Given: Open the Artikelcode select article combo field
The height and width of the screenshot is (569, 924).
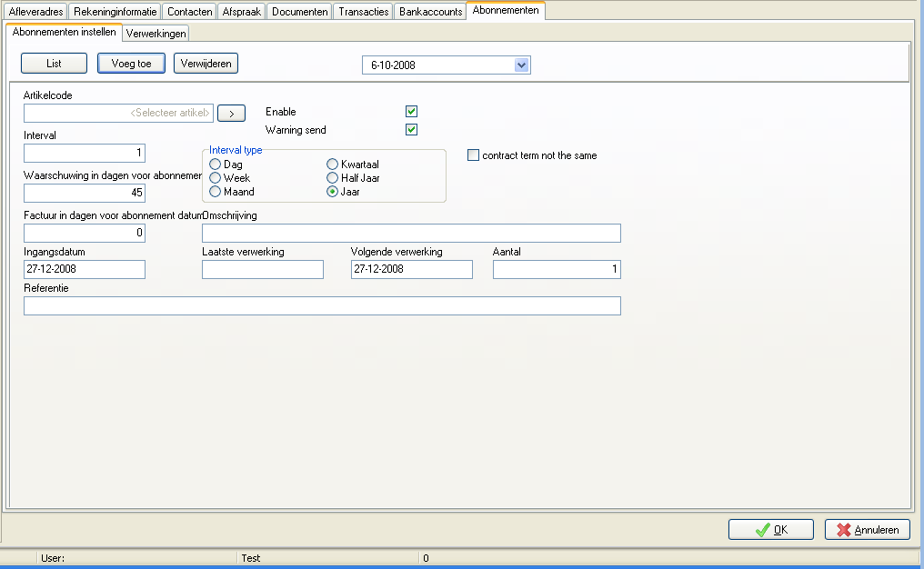Looking at the screenshot, I should pyautogui.click(x=118, y=113).
